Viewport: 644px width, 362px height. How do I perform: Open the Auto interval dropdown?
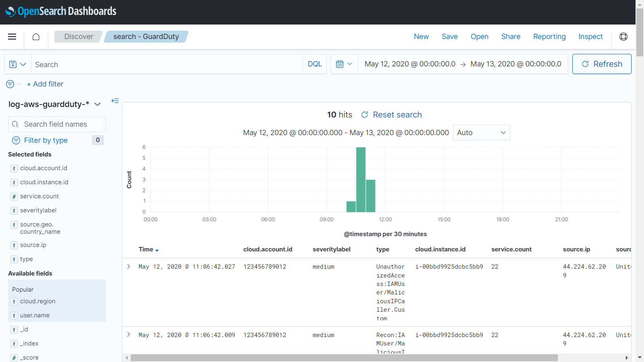[x=481, y=133]
